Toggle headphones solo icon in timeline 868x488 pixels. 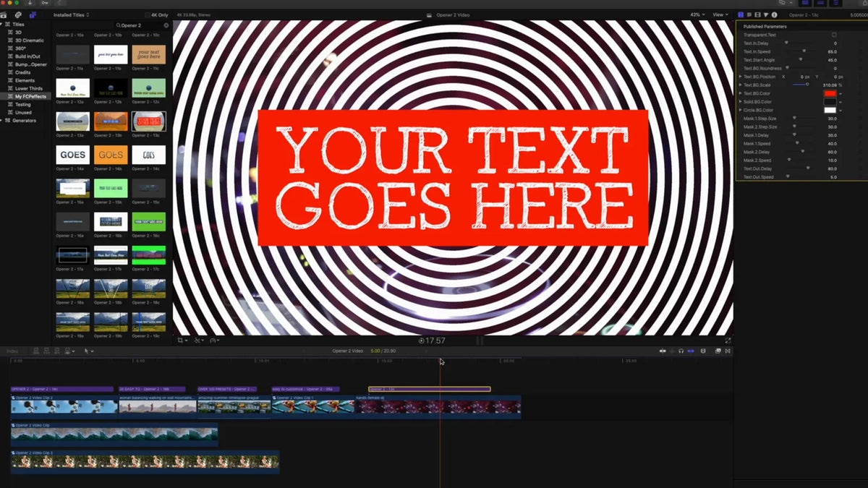point(681,351)
